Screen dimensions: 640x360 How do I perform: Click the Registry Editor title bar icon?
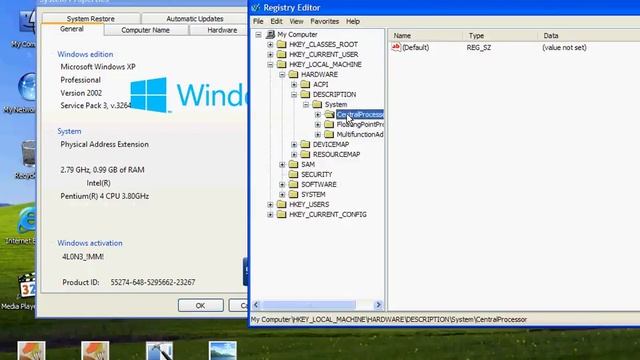pyautogui.click(x=256, y=7)
